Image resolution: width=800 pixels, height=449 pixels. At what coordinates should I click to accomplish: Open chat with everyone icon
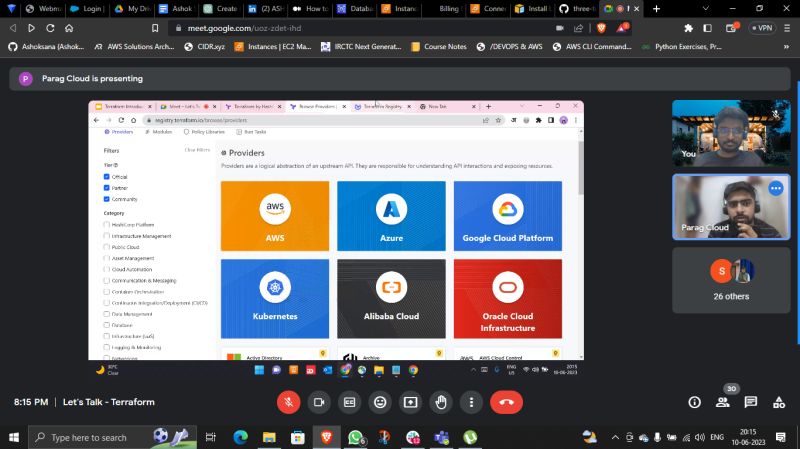click(x=751, y=403)
